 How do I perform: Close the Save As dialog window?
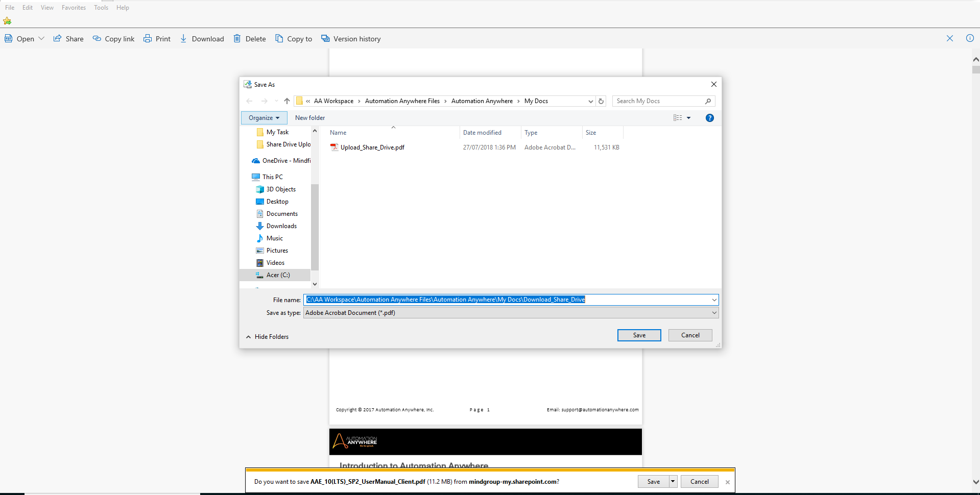tap(714, 84)
